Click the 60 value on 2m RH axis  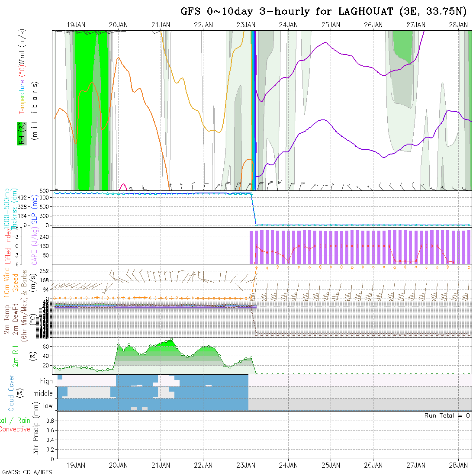tap(45, 346)
